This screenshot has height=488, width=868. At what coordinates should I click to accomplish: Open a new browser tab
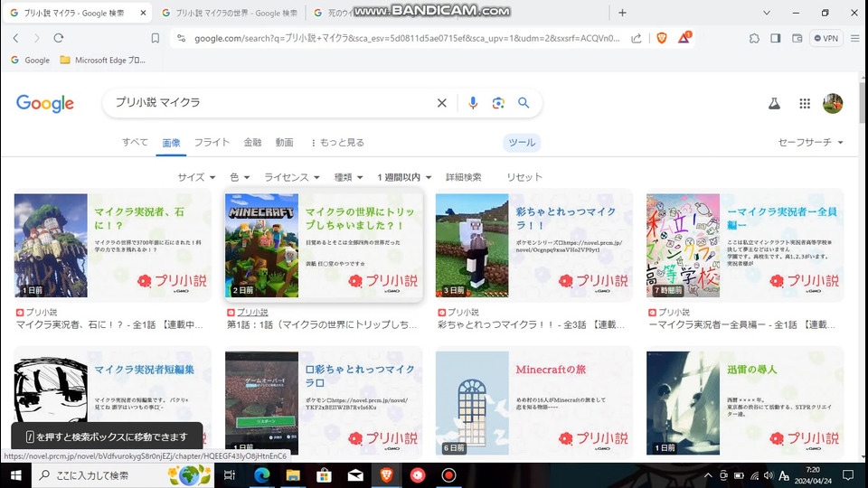tap(622, 13)
